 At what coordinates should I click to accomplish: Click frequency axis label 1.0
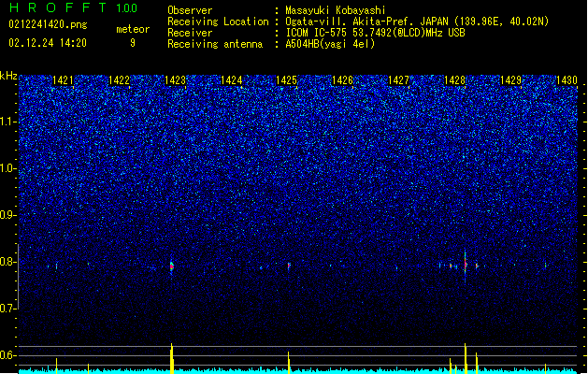8,169
